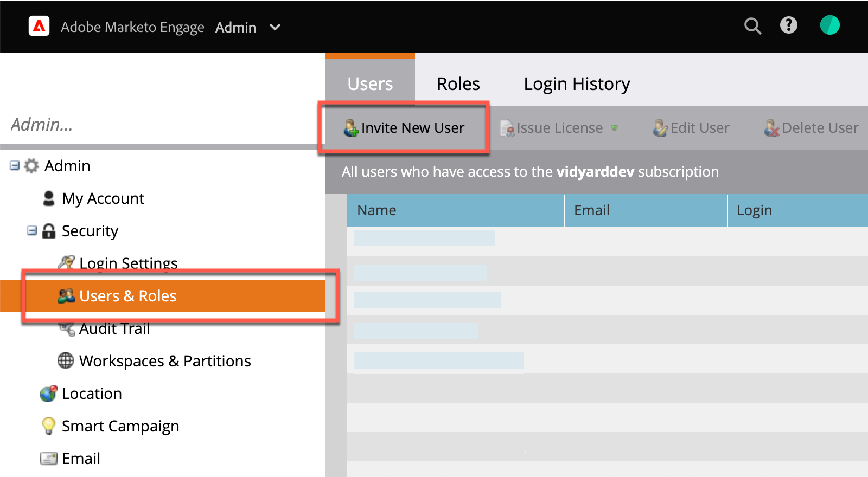Select Admin in the tree

pos(67,166)
